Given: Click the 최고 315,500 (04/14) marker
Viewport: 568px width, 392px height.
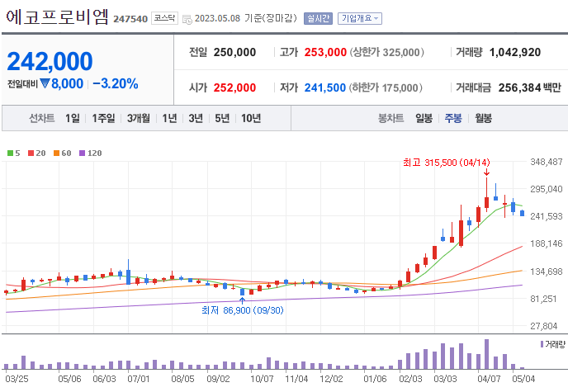Looking at the screenshot, I should coord(447,163).
